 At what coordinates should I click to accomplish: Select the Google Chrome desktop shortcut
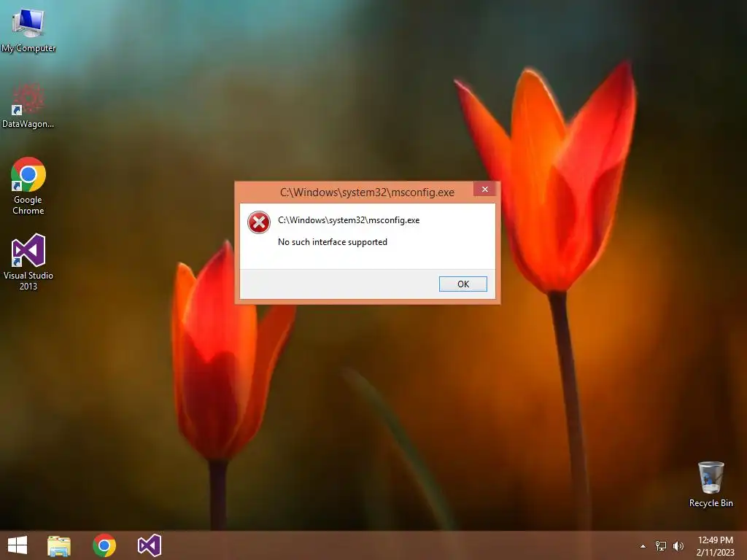(x=28, y=186)
